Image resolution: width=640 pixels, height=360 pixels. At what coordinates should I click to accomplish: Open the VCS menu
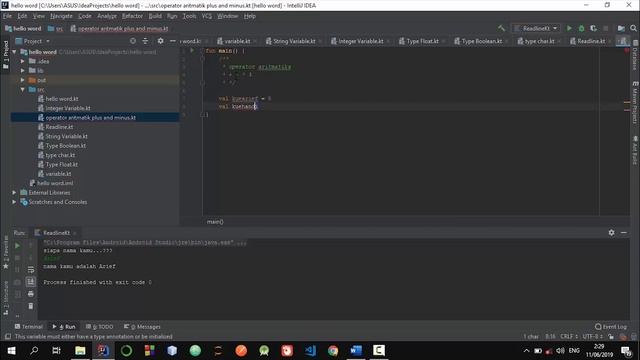pyautogui.click(x=207, y=16)
